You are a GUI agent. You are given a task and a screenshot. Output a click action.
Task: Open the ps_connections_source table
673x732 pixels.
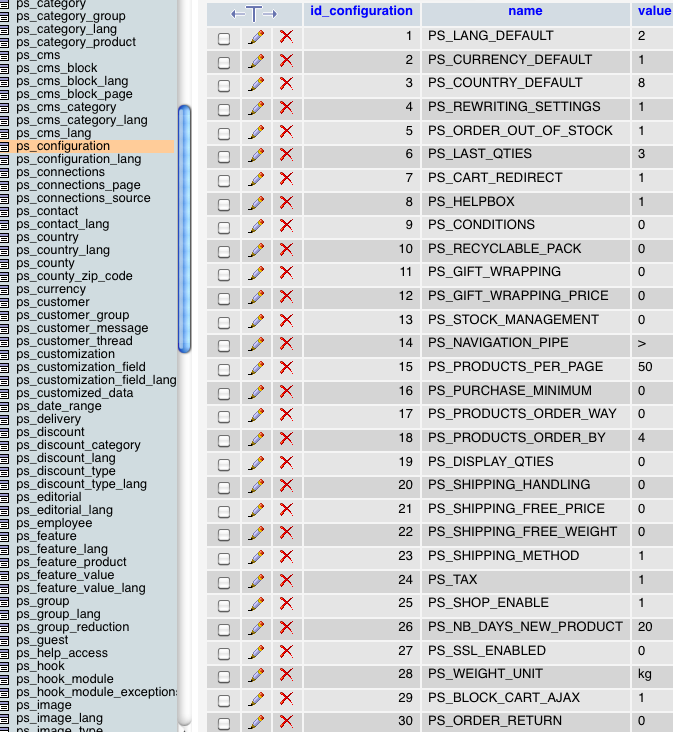tap(83, 198)
